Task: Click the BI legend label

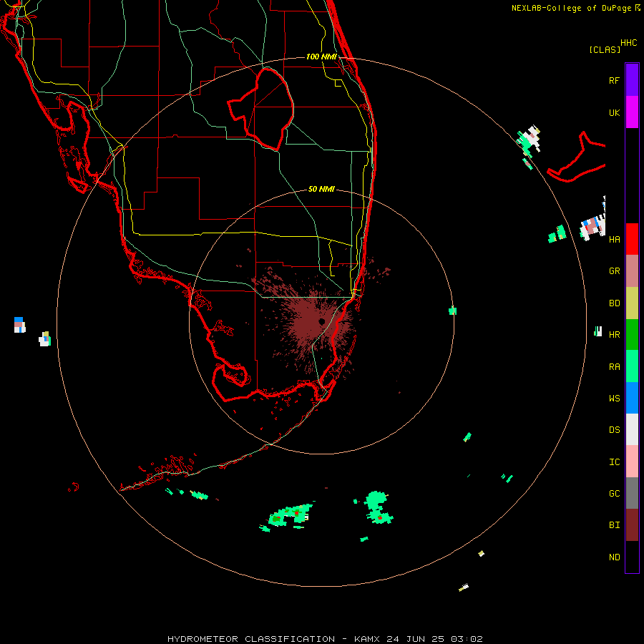Action: pos(614,525)
